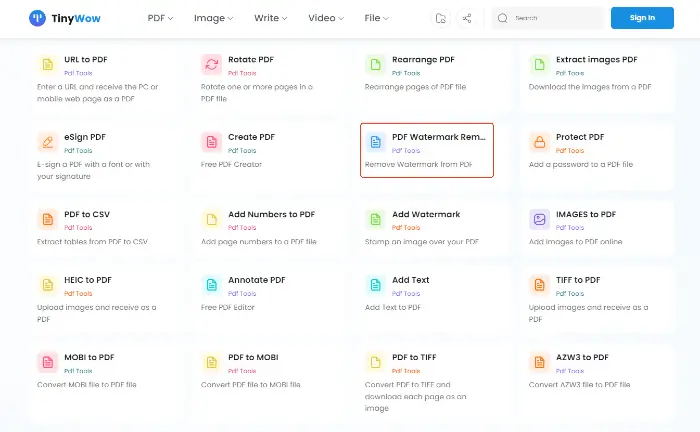Open the Create PDF title link

(251, 137)
